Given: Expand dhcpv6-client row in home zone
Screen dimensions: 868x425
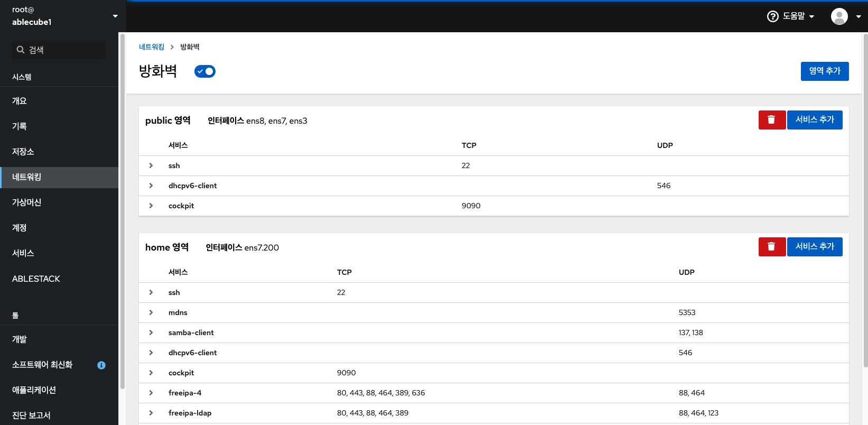Looking at the screenshot, I should tap(151, 353).
